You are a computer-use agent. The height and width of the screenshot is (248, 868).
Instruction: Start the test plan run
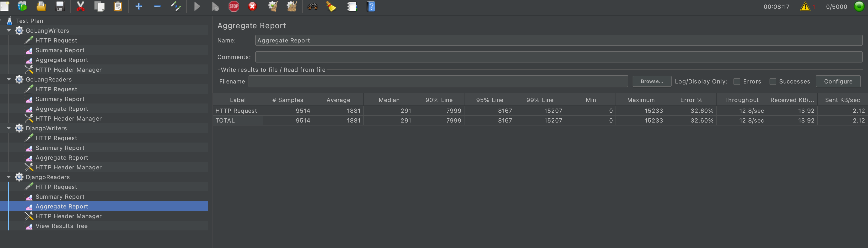197,6
